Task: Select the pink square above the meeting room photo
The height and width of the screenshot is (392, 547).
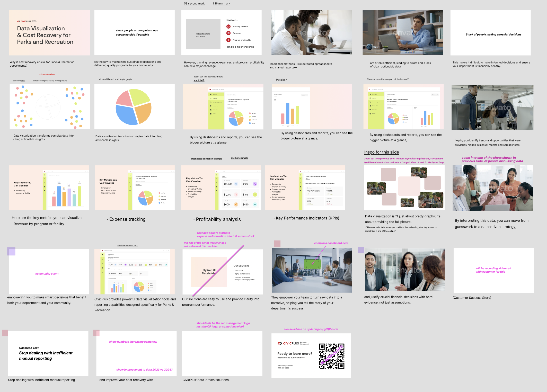Action: pos(277,243)
